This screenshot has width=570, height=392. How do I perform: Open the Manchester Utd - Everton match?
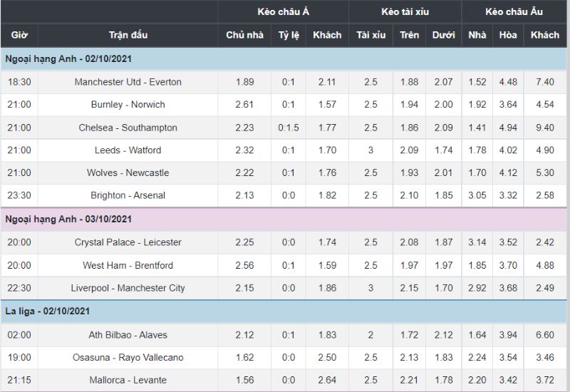point(128,82)
